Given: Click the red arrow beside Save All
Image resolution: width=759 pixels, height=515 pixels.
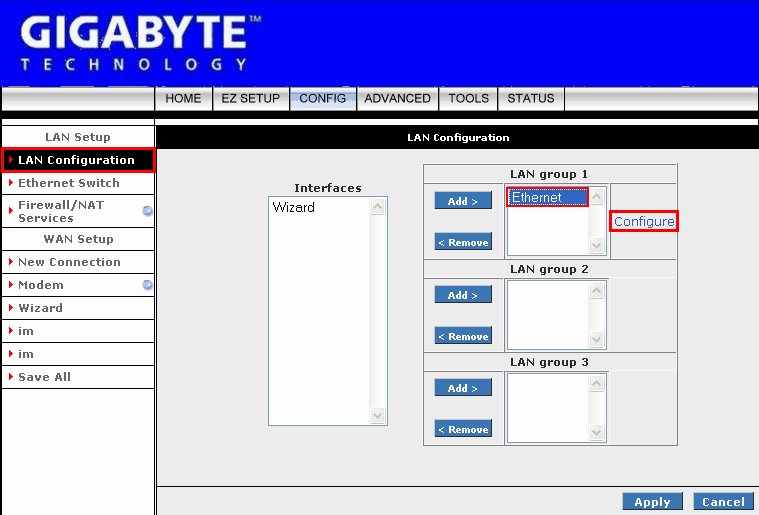Looking at the screenshot, I should tap(11, 377).
